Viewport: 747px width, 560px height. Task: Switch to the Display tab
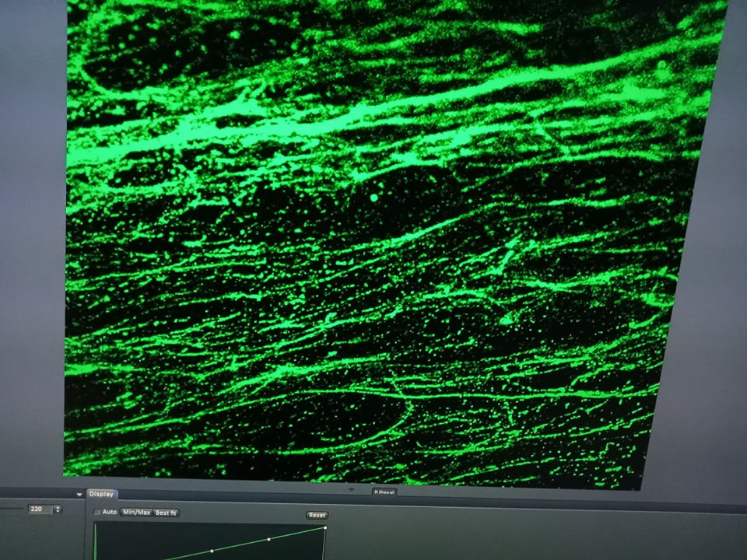click(101, 494)
